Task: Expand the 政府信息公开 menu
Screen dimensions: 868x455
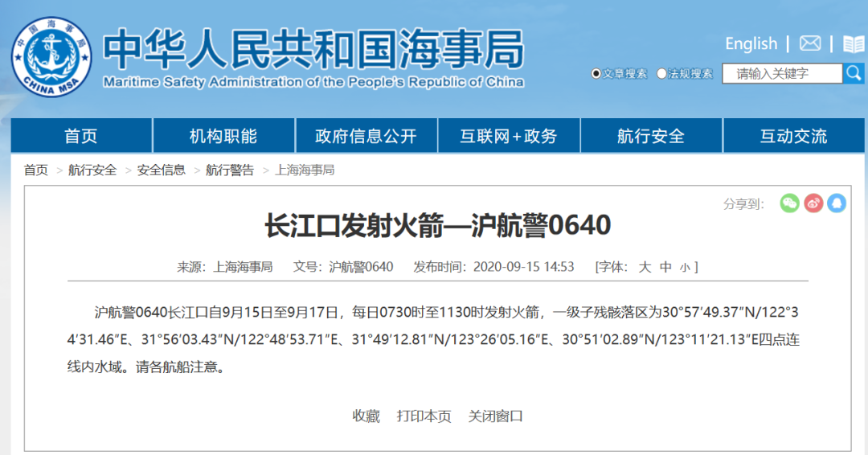Action: [x=366, y=136]
